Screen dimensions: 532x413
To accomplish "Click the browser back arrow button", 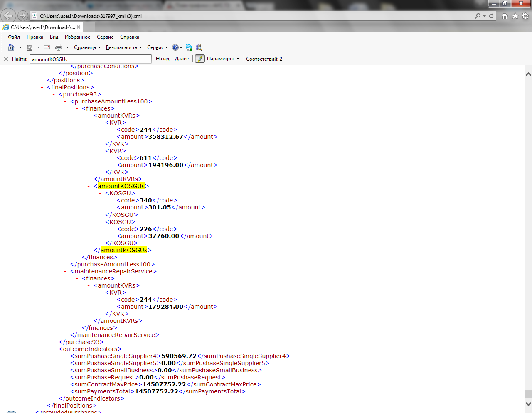I will [x=8, y=16].
